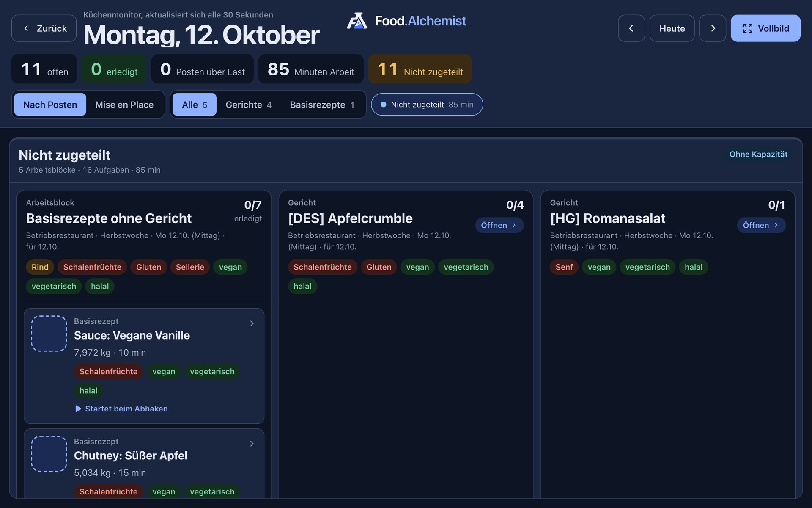Click the Rind tag in Basisrezepte block
812x508 pixels.
pos(40,267)
